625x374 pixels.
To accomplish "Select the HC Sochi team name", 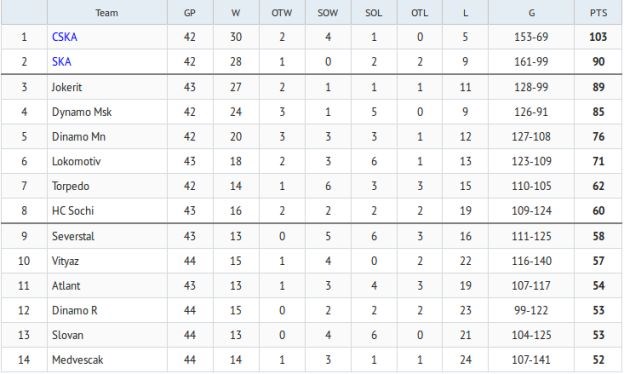I will point(73,211).
